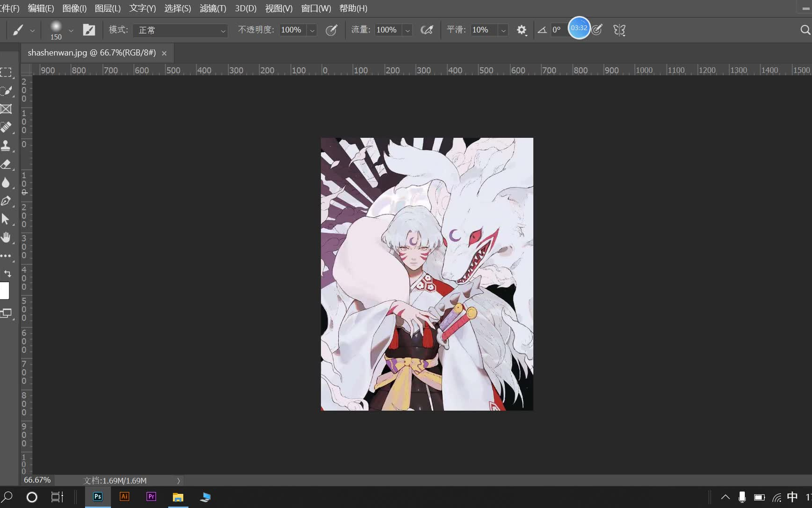This screenshot has width=812, height=508.
Task: Click the white foreground color swatch
Action: pyautogui.click(x=4, y=291)
